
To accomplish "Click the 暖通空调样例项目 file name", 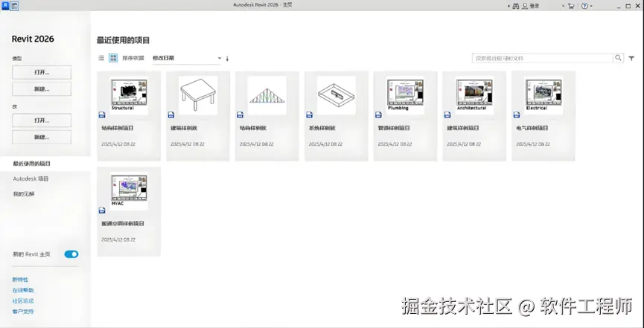I will click(123, 224).
